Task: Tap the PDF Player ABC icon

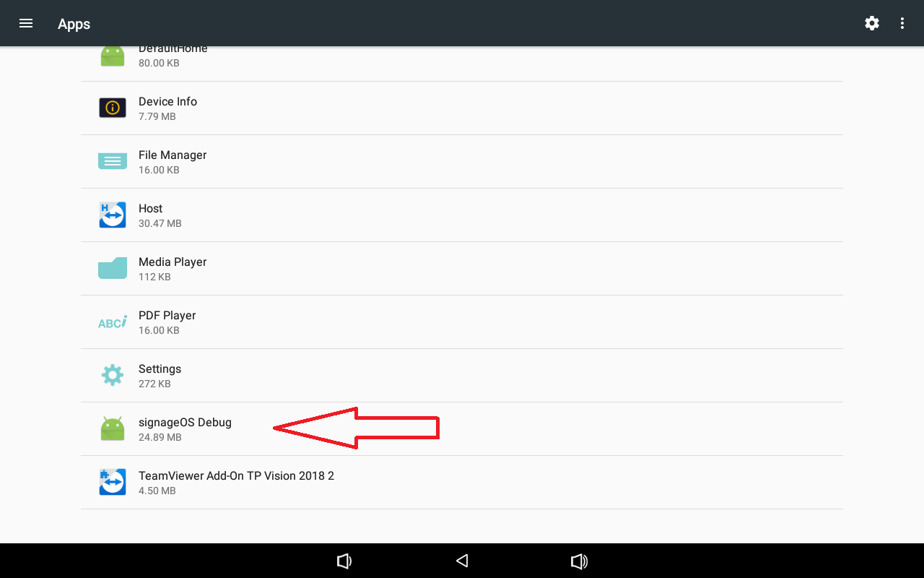Action: [x=113, y=322]
